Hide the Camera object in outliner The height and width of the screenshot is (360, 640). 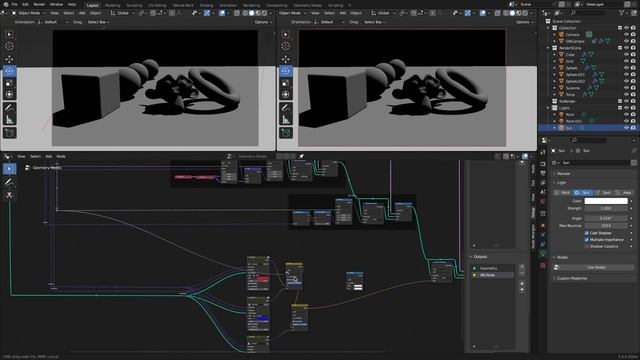(626, 35)
